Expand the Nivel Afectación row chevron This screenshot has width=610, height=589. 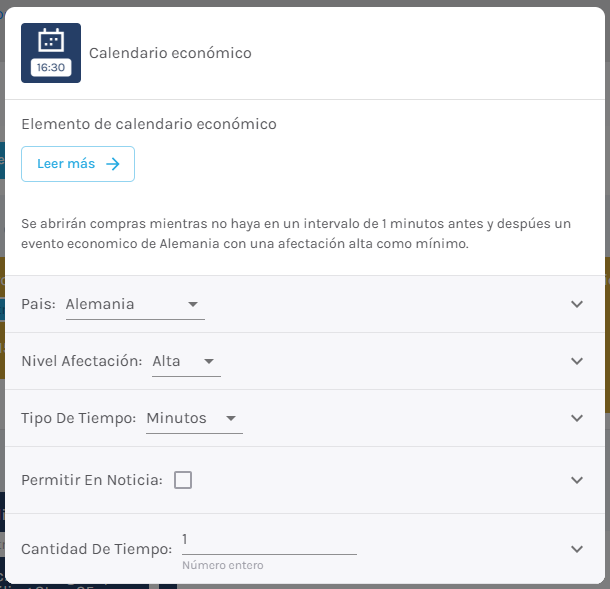pos(577,361)
